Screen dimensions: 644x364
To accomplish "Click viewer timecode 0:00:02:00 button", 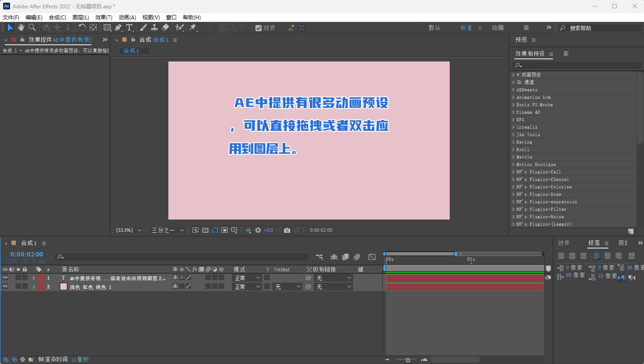I will (x=321, y=230).
